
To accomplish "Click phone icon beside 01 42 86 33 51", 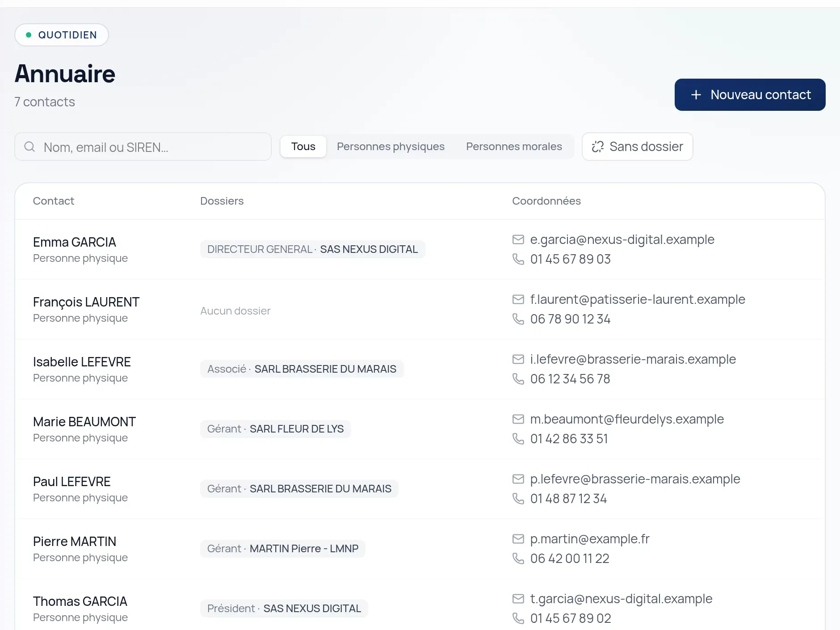I will click(x=518, y=439).
